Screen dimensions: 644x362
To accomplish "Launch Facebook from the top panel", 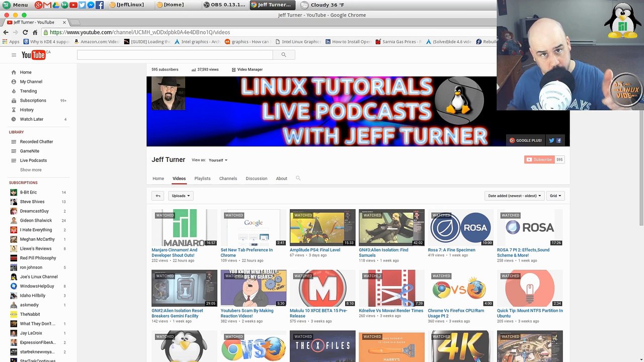I will [x=100, y=5].
